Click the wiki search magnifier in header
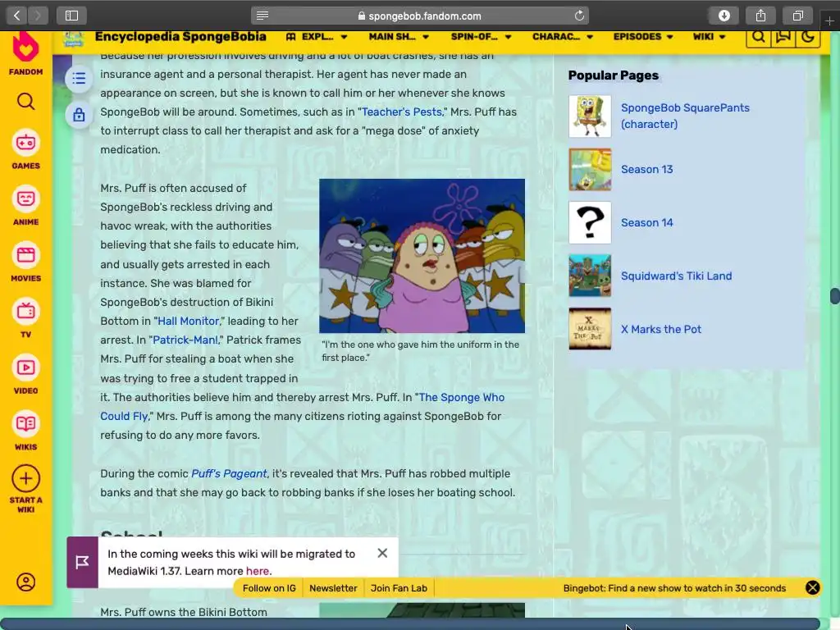 pyautogui.click(x=758, y=36)
